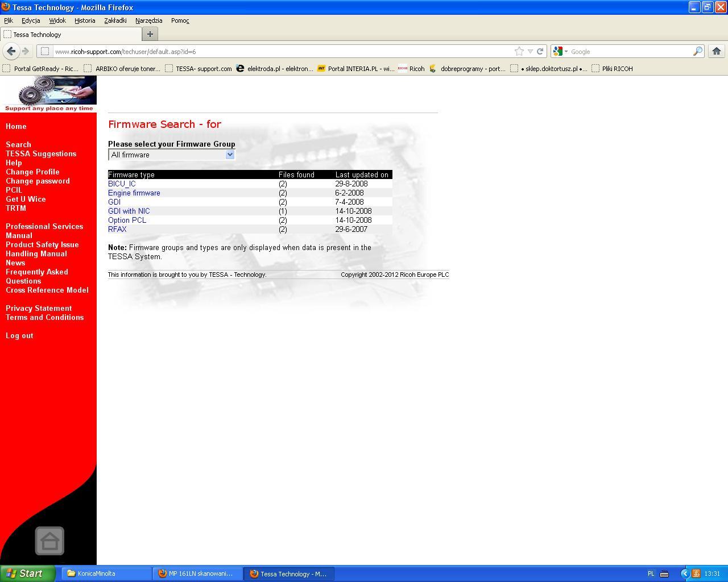Viewport: 728px width, 582px height.
Task: Open the GDI with NIC link
Action: tap(129, 211)
